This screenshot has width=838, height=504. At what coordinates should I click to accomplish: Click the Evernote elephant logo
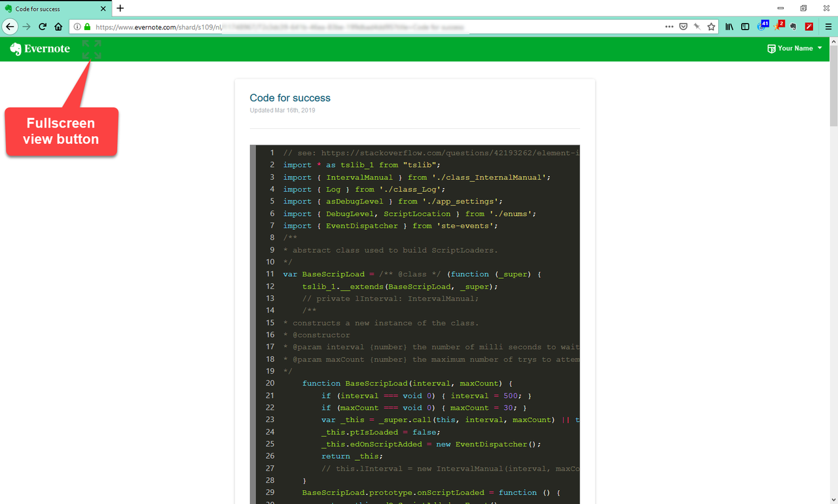(x=16, y=48)
